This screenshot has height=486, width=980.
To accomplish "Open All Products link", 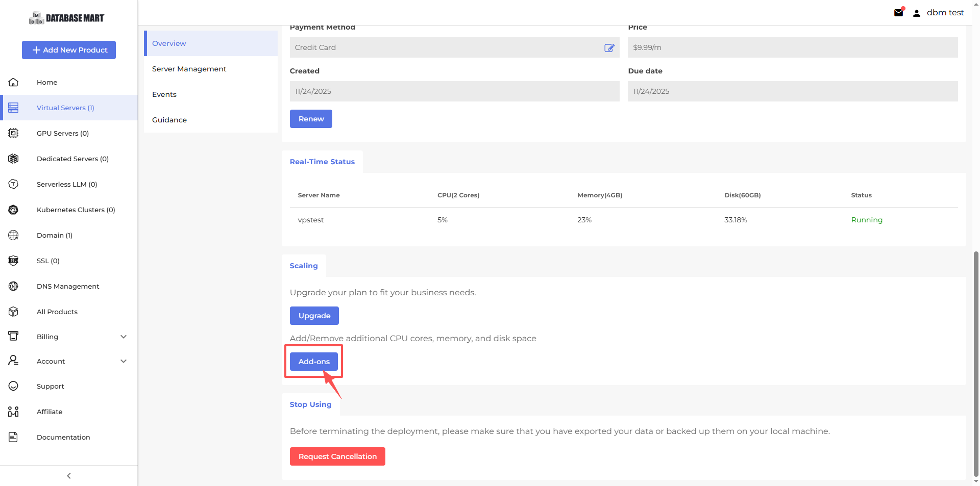I will 57,312.
